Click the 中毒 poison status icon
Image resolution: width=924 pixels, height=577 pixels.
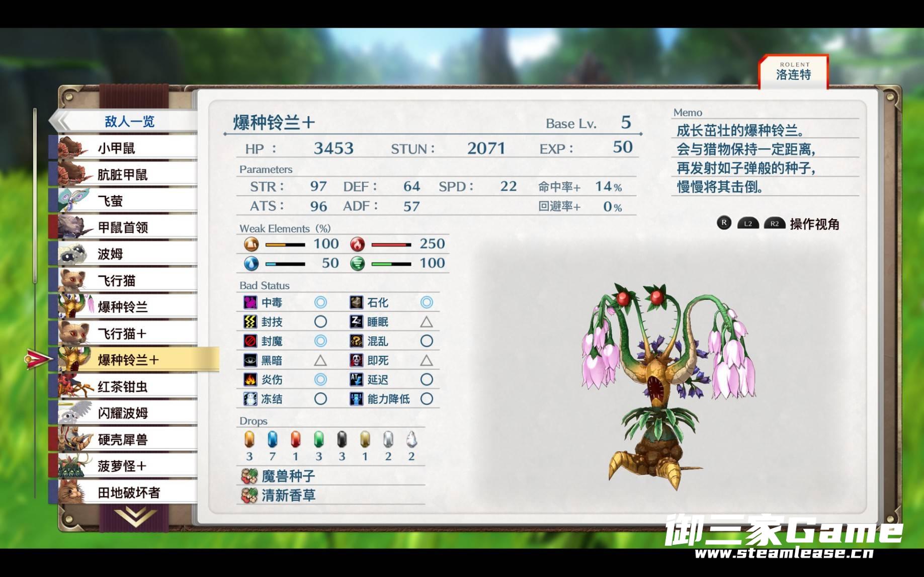[250, 302]
